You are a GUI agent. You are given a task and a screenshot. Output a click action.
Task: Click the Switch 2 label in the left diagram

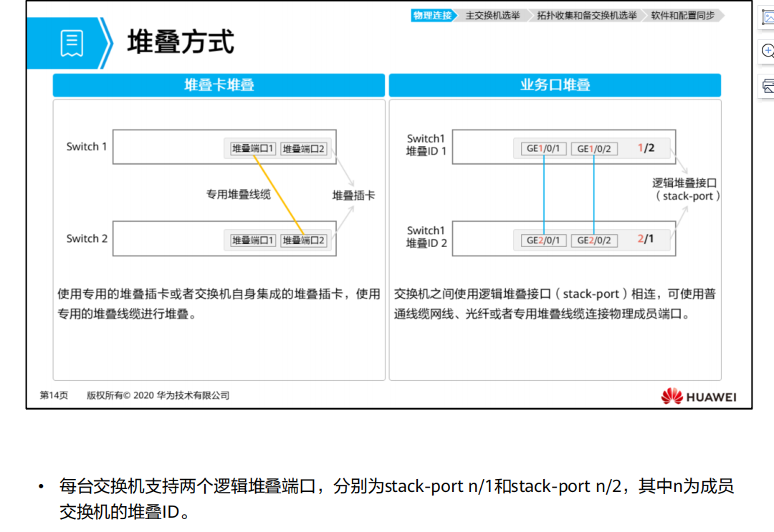(87, 238)
